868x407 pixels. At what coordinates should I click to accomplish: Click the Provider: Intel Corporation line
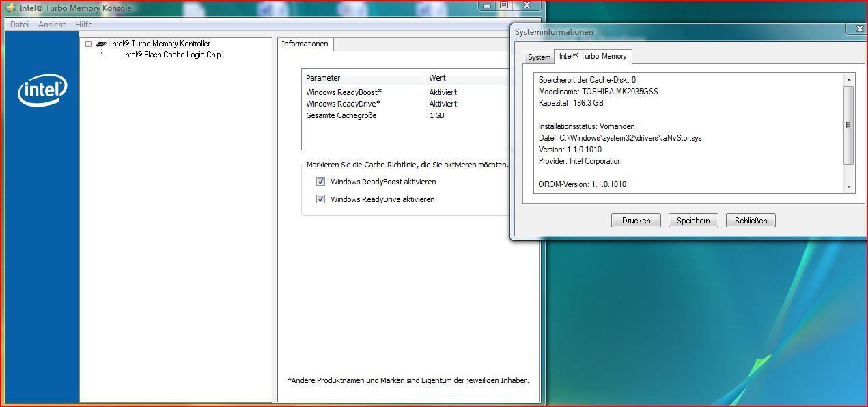580,161
